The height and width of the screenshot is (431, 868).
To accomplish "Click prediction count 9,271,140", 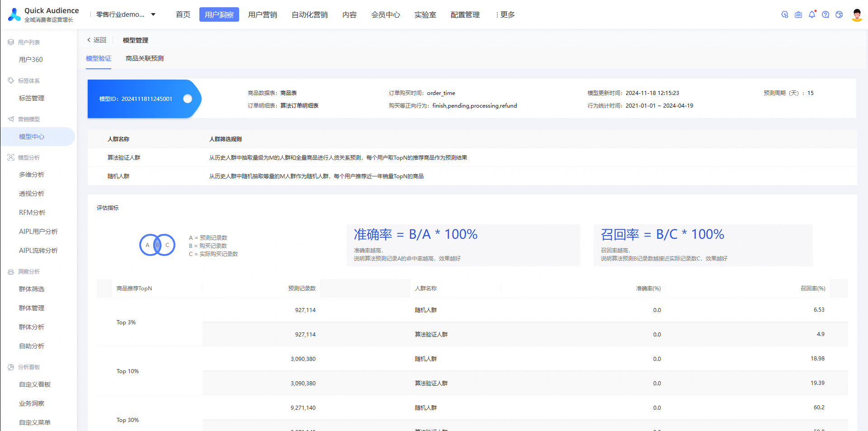I will 303,408.
